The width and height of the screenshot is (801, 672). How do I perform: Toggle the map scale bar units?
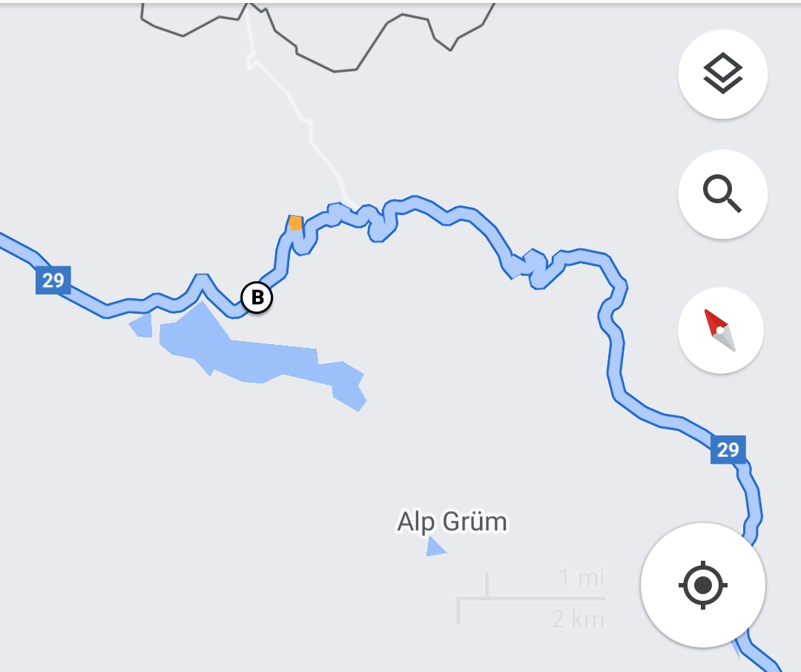pos(531,598)
